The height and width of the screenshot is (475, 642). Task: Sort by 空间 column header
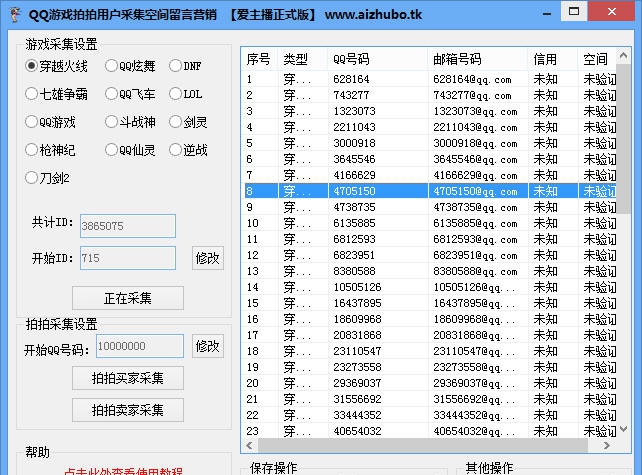click(x=597, y=59)
